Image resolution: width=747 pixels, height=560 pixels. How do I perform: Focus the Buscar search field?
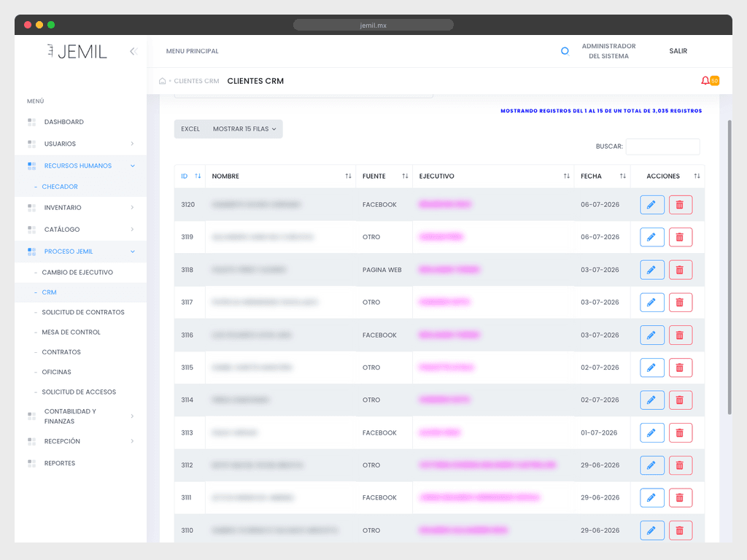662,147
